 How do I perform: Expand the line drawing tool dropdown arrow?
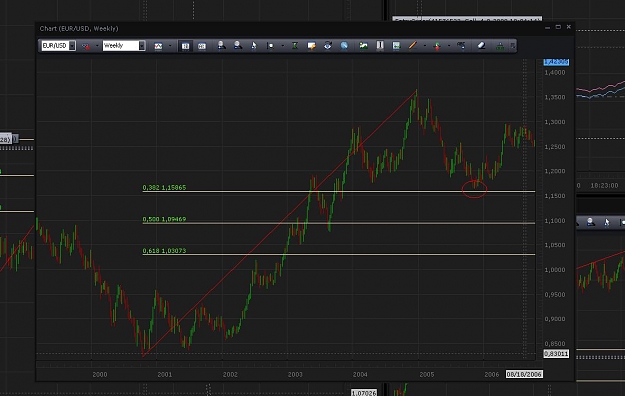click(425, 46)
